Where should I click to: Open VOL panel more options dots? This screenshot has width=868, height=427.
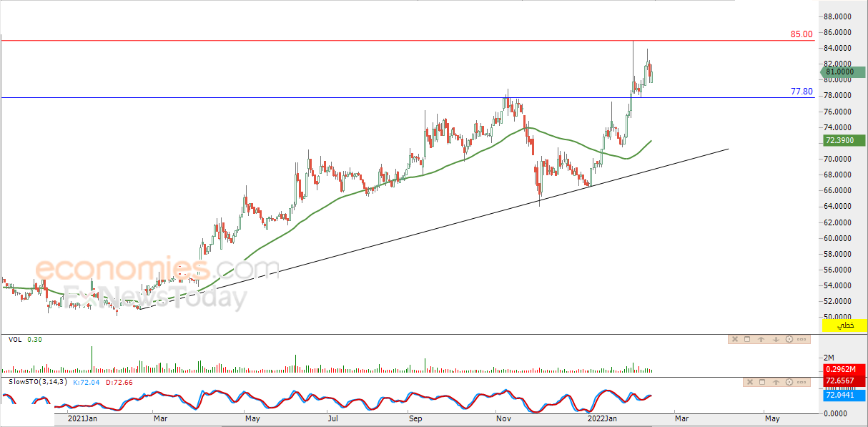[802, 339]
